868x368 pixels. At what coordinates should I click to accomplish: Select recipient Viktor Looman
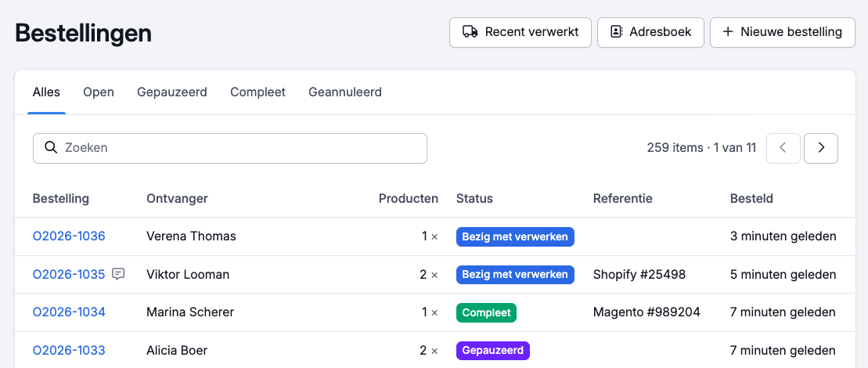(188, 274)
